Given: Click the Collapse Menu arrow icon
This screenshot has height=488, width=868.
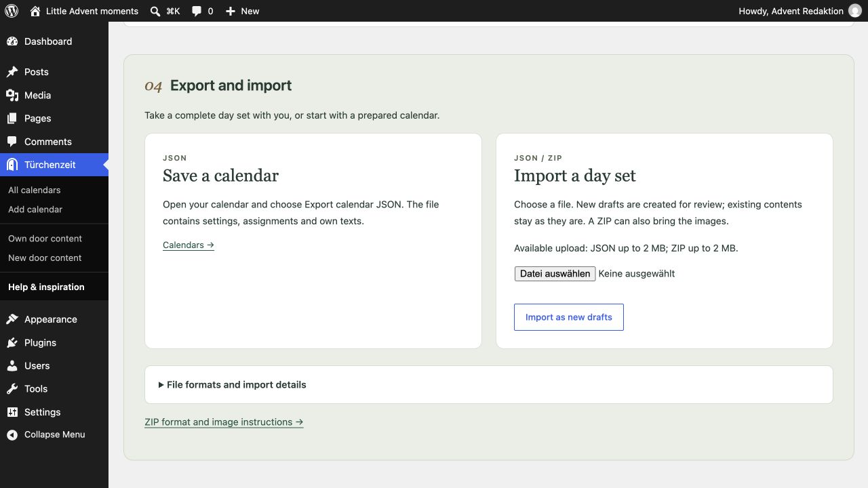Looking at the screenshot, I should pos(12,434).
